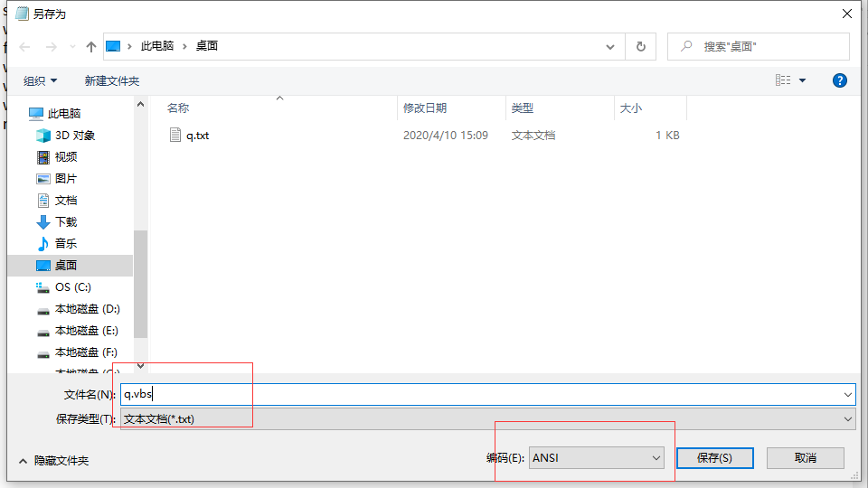868x488 pixels.
Task: Open 文档 folder in sidebar
Action: coord(56,201)
